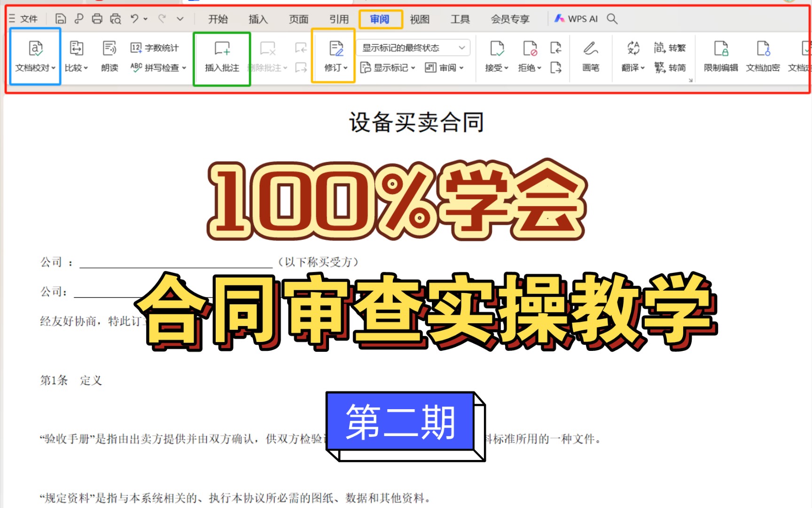Switch to the 页面 tab
812x508 pixels.
coord(298,19)
